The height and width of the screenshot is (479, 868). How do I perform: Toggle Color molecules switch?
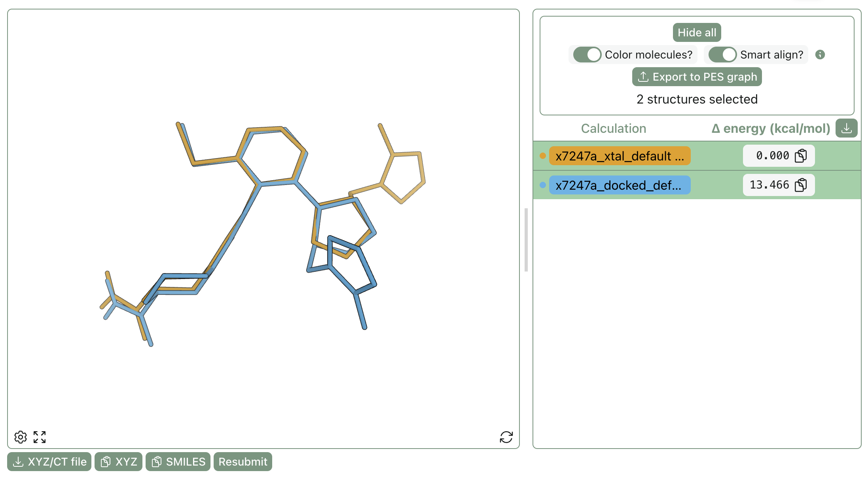click(x=587, y=55)
